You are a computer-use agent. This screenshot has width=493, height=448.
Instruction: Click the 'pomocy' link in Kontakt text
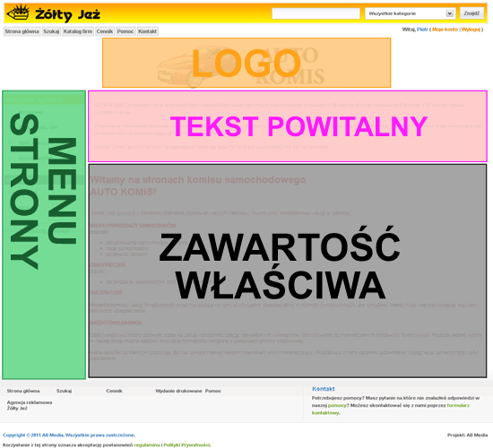pyautogui.click(x=337, y=406)
